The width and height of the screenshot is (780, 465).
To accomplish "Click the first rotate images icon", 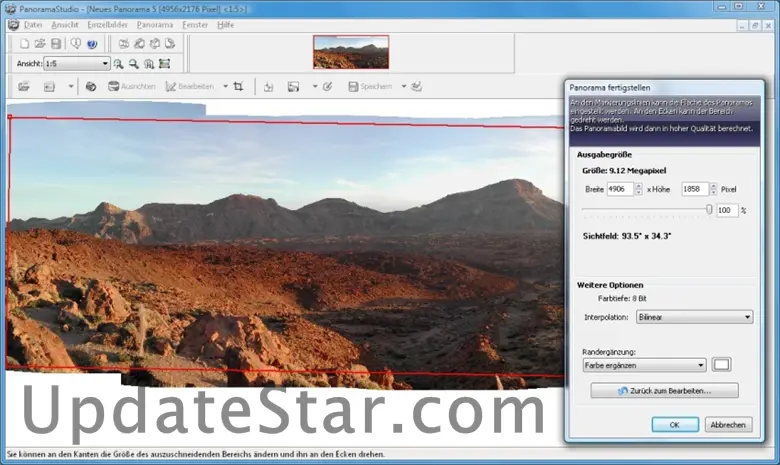I will tap(124, 44).
